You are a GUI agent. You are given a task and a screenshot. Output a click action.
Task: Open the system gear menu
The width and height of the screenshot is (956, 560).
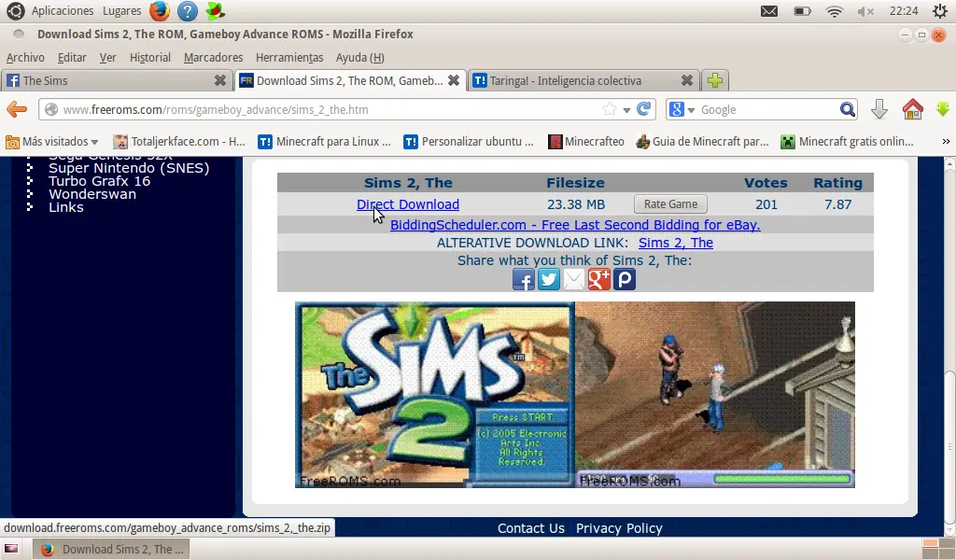[x=939, y=11]
